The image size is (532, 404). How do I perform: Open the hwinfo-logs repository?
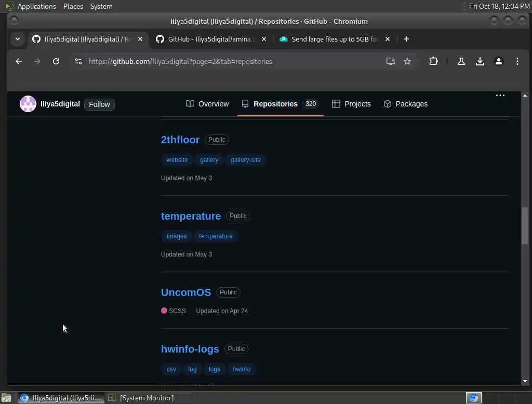coord(190,349)
